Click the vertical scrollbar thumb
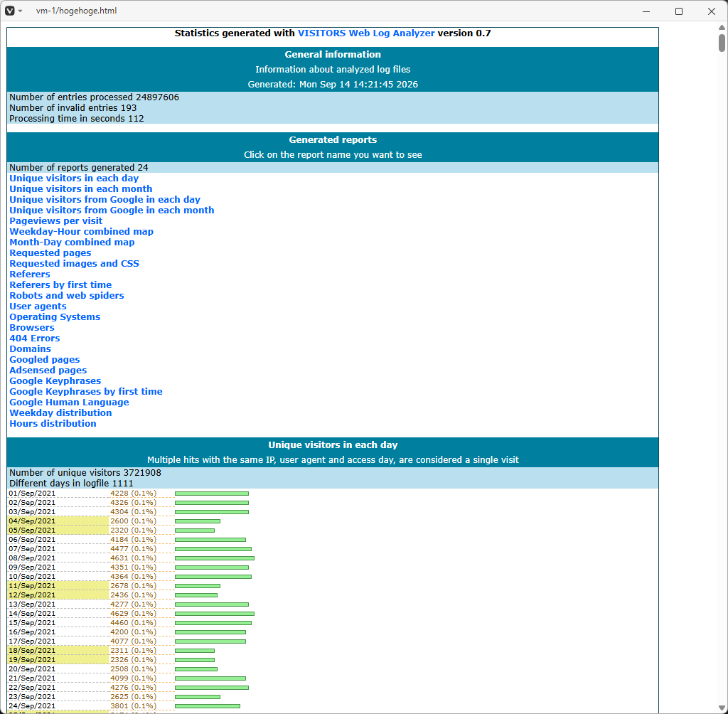Image resolution: width=728 pixels, height=714 pixels. pos(722,43)
